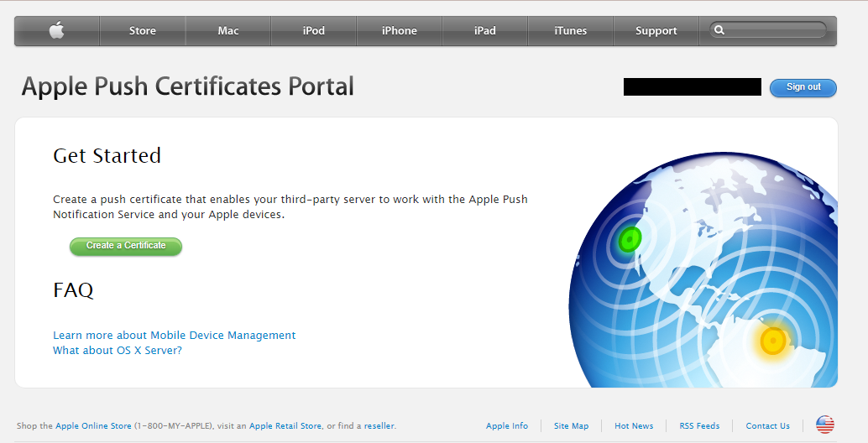
Task: Open the iPod navigation item
Action: [313, 31]
